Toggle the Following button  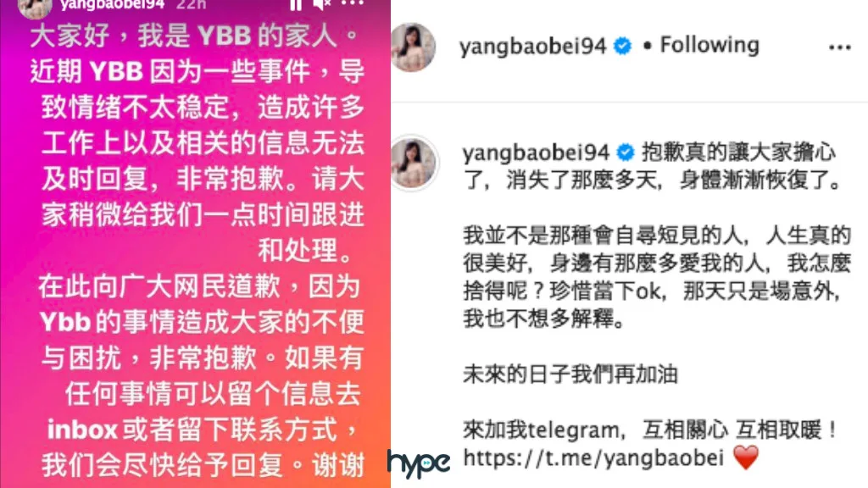[x=709, y=45]
